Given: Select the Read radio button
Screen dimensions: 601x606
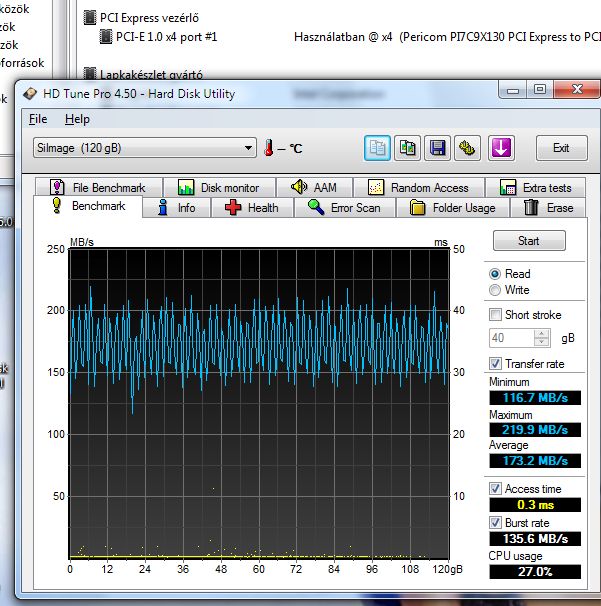Looking at the screenshot, I should click(495, 274).
